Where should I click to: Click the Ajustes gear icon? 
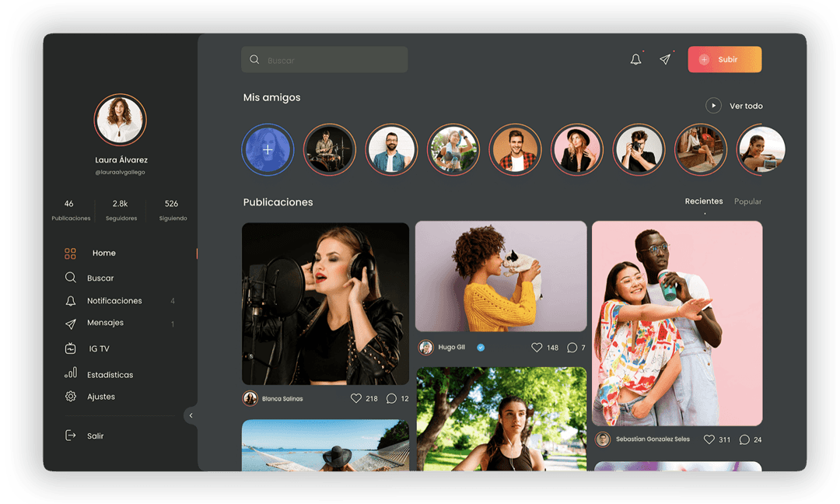click(71, 396)
